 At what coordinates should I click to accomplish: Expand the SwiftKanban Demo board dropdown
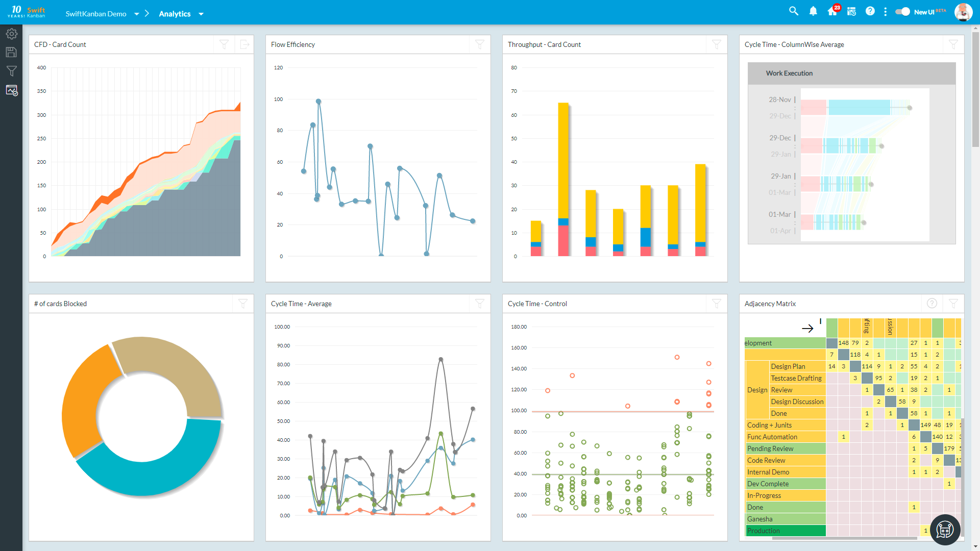click(x=136, y=14)
